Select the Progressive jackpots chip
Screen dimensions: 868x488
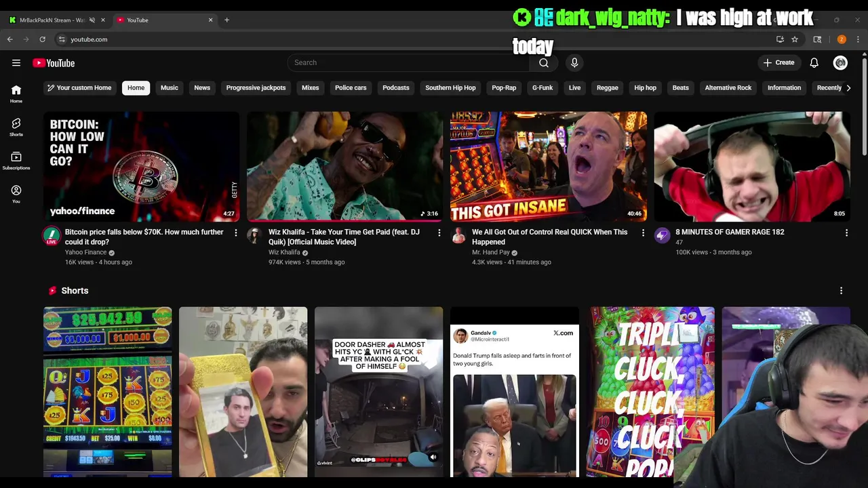[x=256, y=87]
